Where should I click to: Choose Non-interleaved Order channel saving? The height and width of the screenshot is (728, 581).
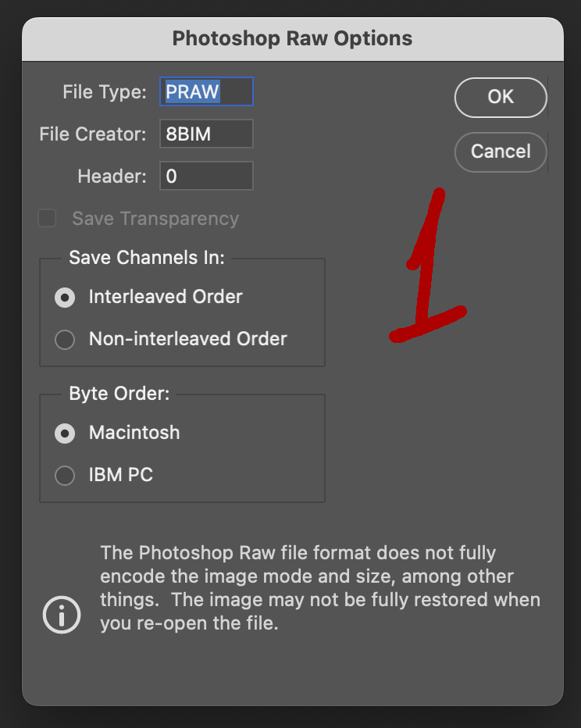point(65,340)
